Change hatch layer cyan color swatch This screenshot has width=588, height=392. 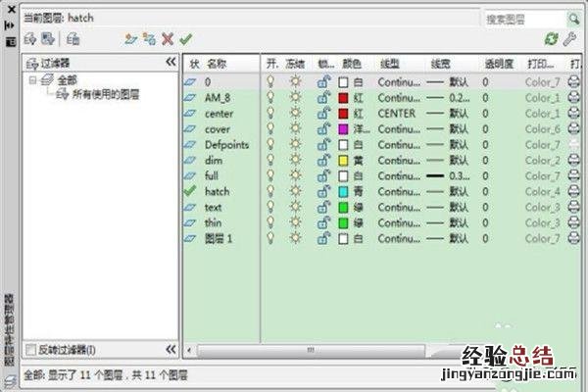pyautogui.click(x=343, y=192)
